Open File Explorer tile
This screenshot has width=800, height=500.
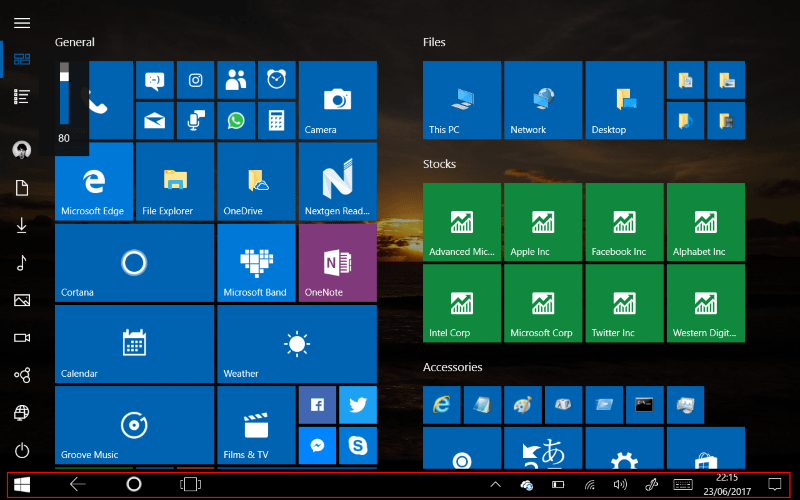[175, 182]
